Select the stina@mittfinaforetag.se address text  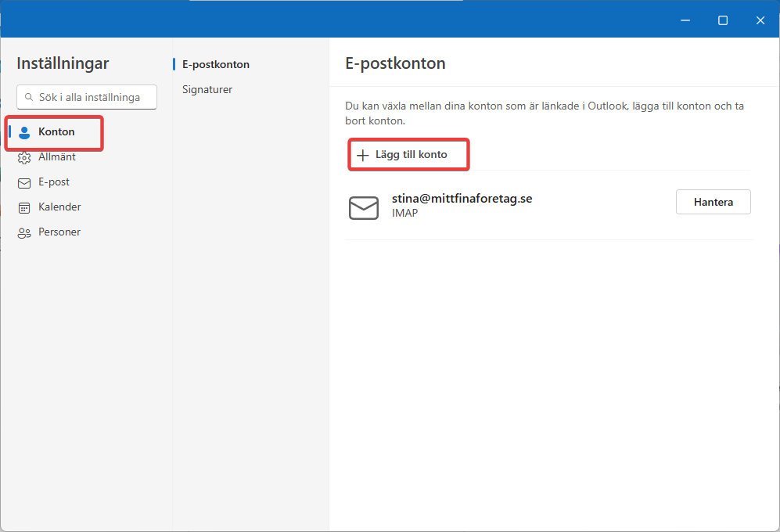(462, 198)
